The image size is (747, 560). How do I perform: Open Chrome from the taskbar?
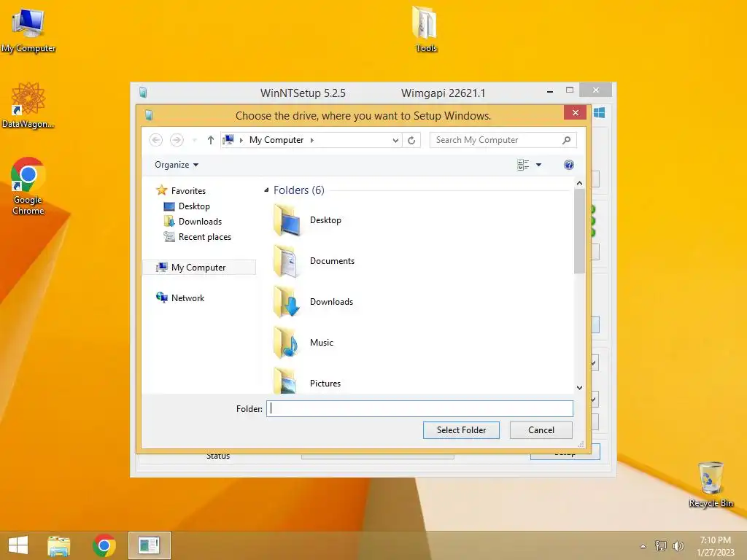tap(104, 545)
